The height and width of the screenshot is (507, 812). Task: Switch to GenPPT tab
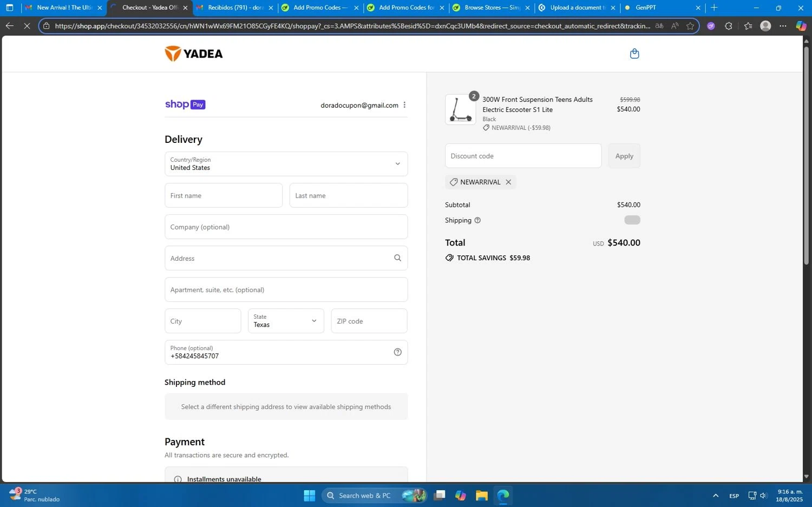(662, 8)
